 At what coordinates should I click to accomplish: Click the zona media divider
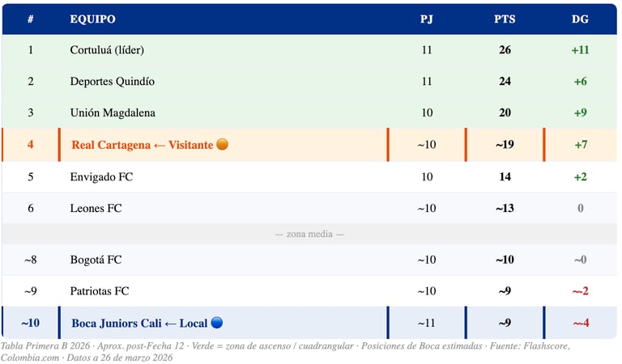(x=309, y=234)
